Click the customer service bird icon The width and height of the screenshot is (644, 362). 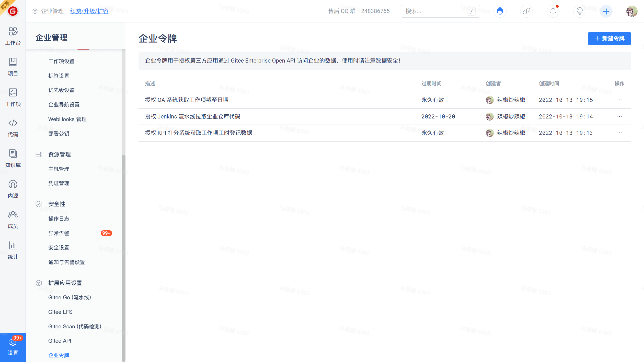[x=500, y=11]
